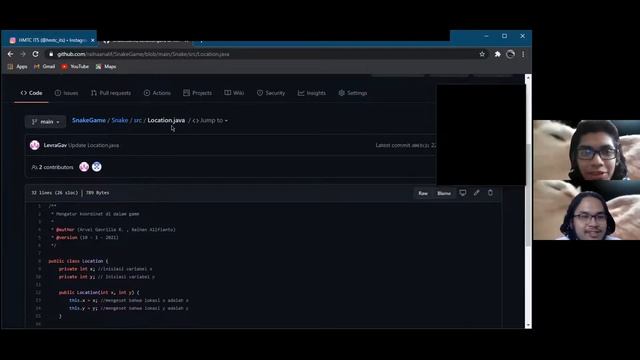Click the scrollbar up arrow
The height and width of the screenshot is (360, 640).
528,77
